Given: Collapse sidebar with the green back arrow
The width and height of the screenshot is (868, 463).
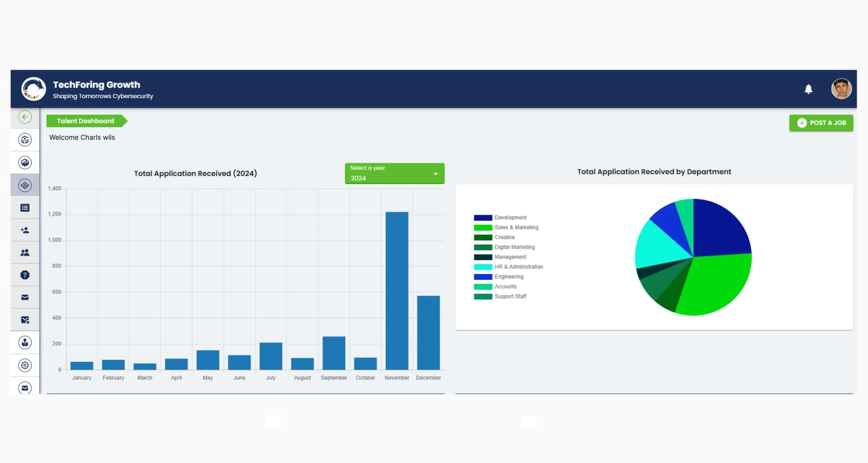Looking at the screenshot, I should pyautogui.click(x=25, y=117).
